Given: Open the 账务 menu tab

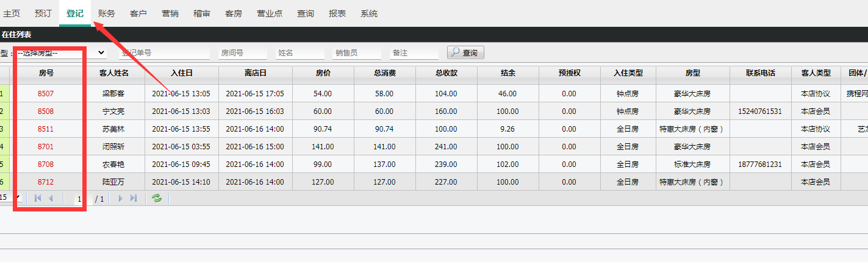Looking at the screenshot, I should 107,13.
